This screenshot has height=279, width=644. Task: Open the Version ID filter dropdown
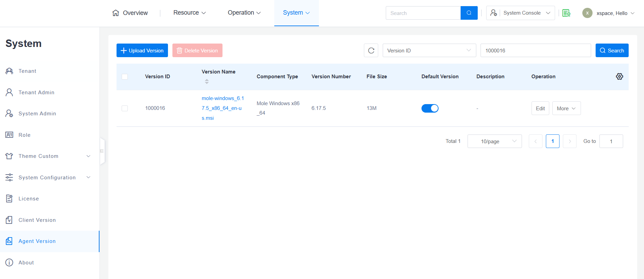429,50
